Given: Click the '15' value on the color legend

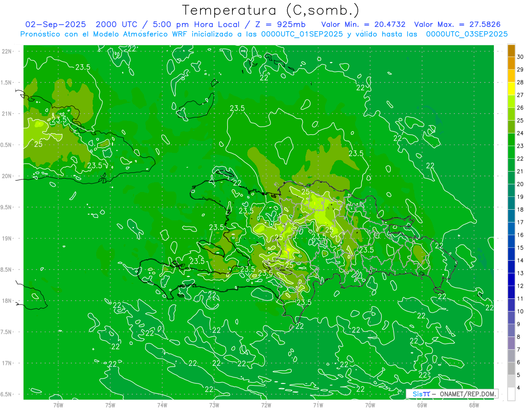Looking at the screenshot, I should (520, 248).
